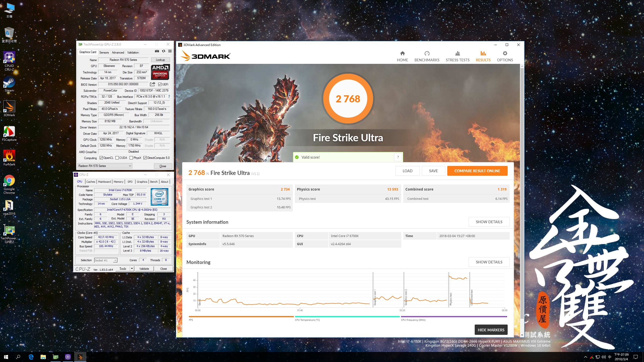This screenshot has width=644, height=362.
Task: Launch FurMark from the desktop
Action: coord(9,158)
